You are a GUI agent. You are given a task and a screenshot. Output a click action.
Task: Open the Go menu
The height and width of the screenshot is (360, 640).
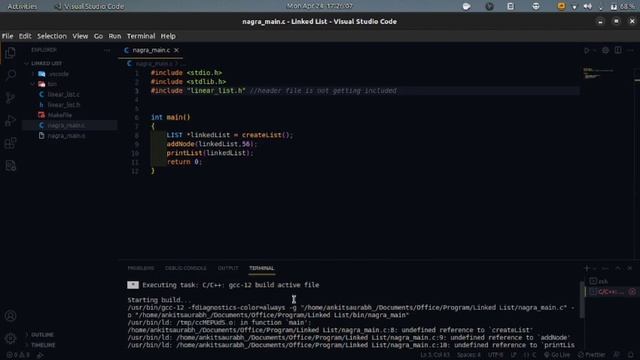pos(98,36)
